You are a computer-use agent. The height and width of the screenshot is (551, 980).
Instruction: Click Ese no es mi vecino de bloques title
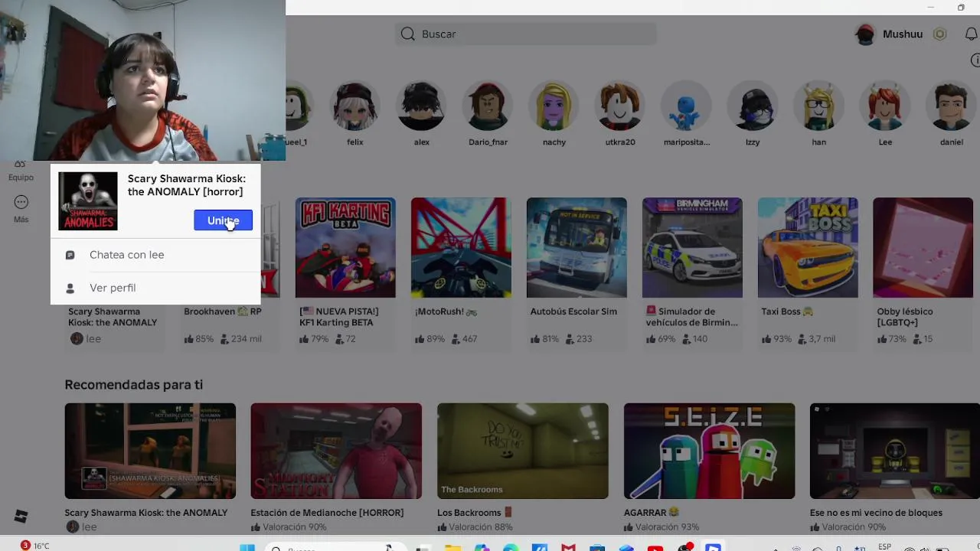(x=876, y=513)
